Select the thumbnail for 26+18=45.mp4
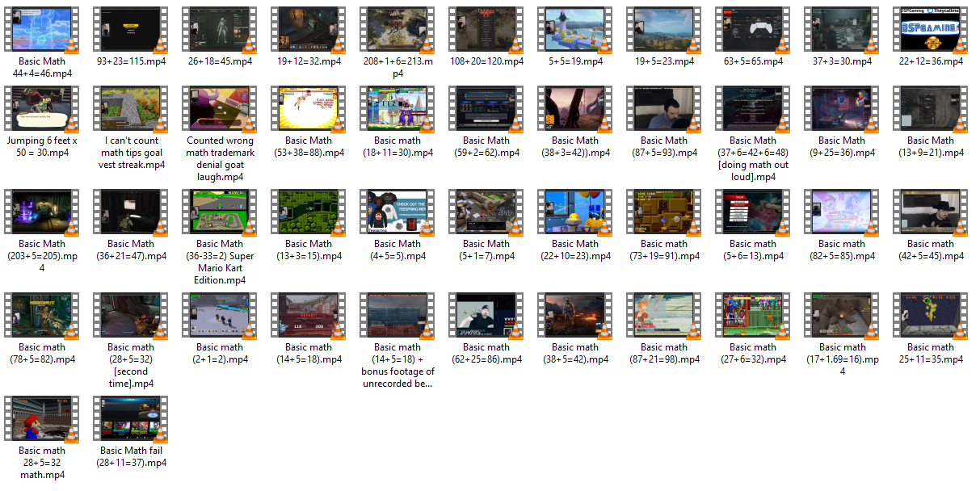Screen dimensions: 980x491 click(x=220, y=29)
